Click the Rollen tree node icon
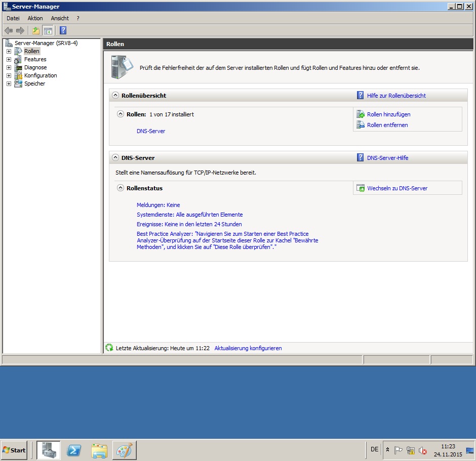476x461 pixels. tap(19, 51)
